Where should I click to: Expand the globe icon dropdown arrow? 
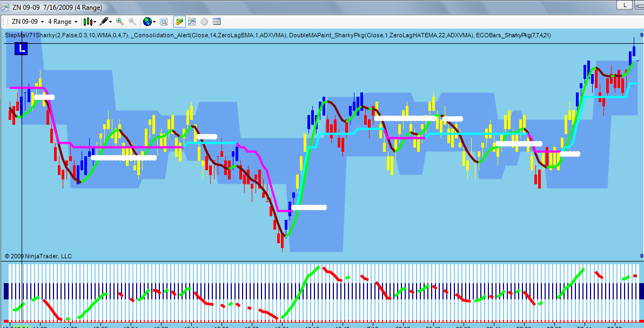pyautogui.click(x=154, y=22)
